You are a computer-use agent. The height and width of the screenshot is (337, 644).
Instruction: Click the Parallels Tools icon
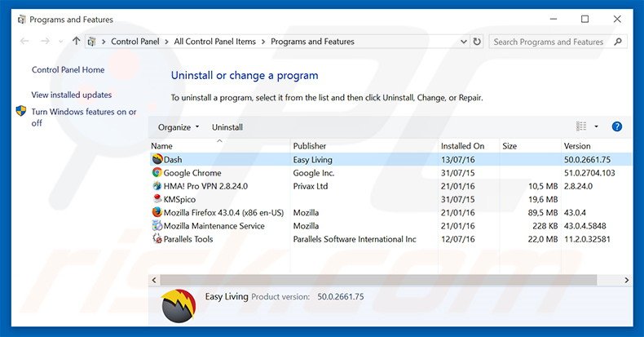coord(157,238)
